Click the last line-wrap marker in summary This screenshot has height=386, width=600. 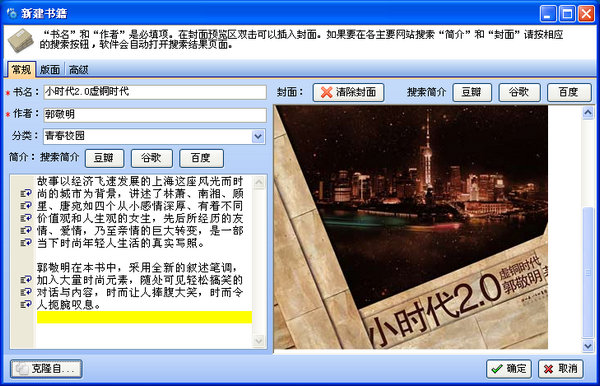pyautogui.click(x=26, y=305)
